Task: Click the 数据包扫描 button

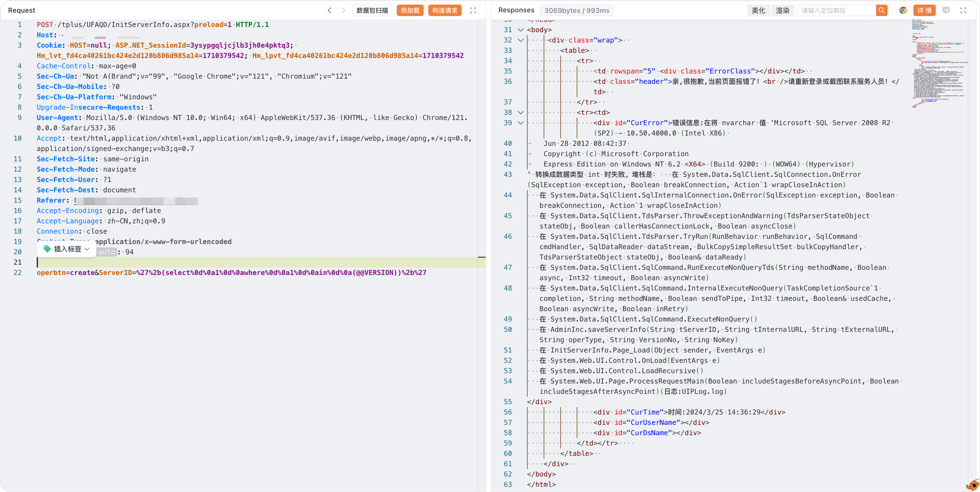Action: (x=372, y=10)
